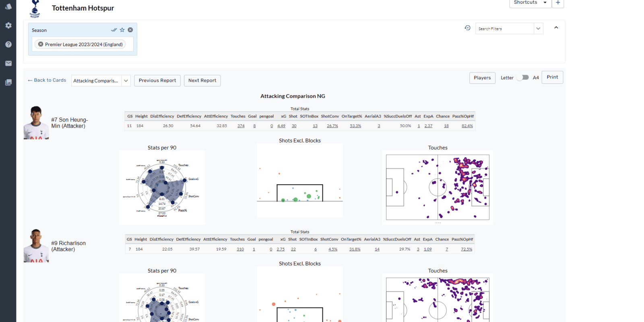Remove the Season filter box
Screen dimensions: 644x322
130,30
